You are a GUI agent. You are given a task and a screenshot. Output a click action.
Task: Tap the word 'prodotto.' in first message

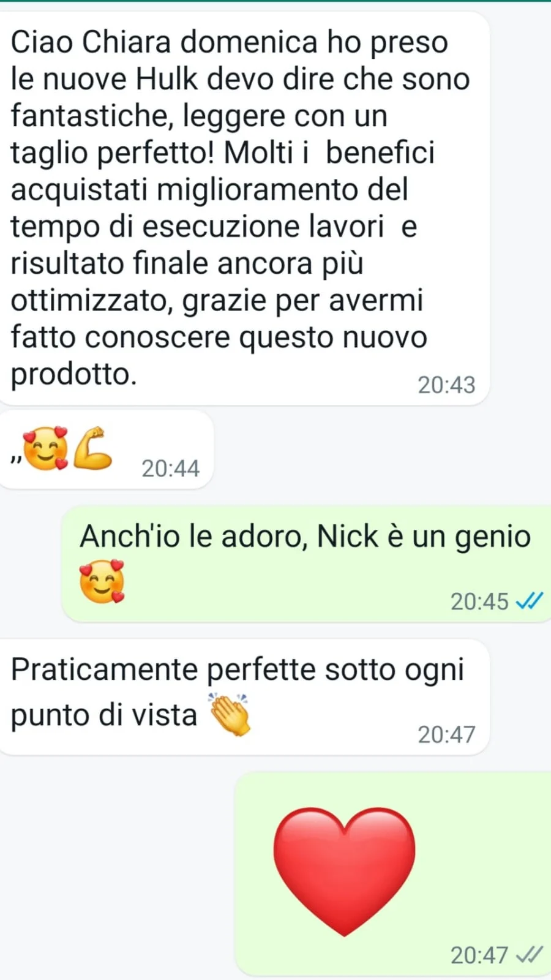pos(73,374)
